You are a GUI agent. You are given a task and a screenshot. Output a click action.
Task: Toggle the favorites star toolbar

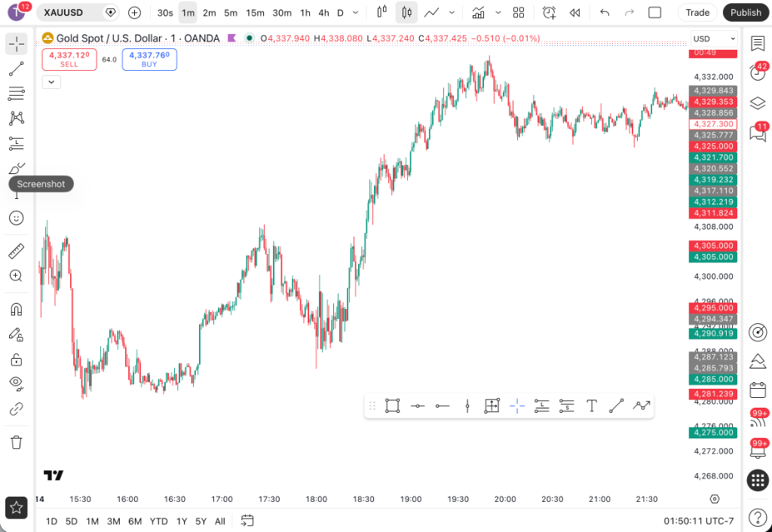point(17,507)
